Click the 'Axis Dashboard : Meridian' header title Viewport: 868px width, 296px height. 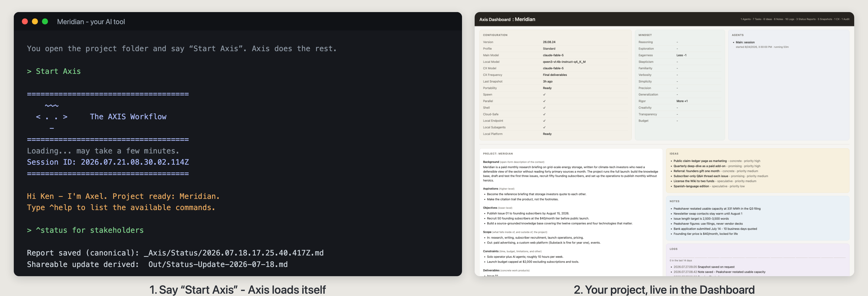pos(507,19)
